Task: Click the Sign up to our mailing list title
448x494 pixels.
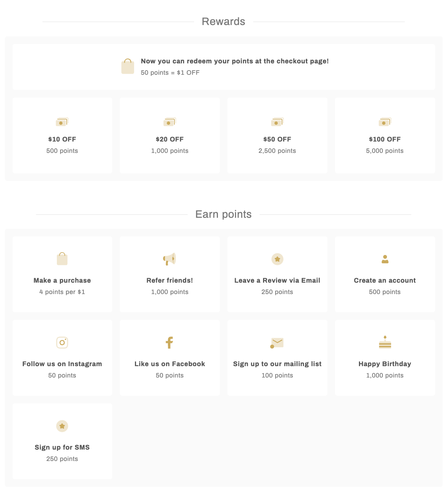Action: (x=277, y=364)
